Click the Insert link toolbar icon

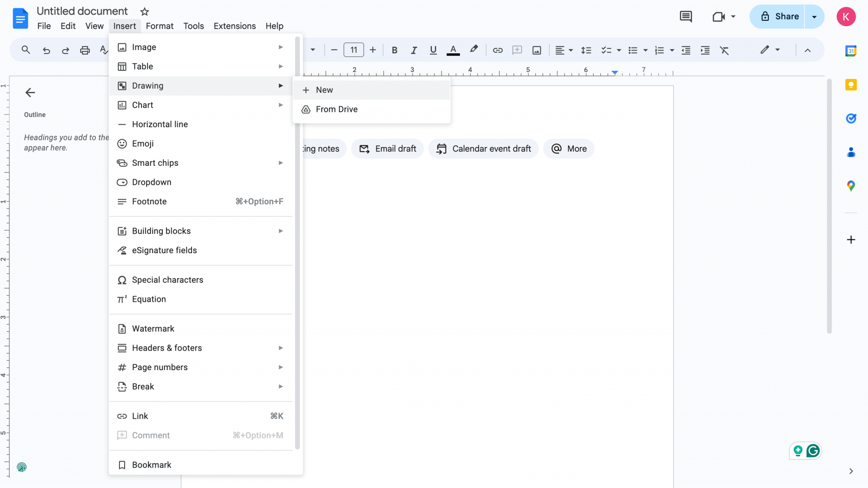point(497,50)
